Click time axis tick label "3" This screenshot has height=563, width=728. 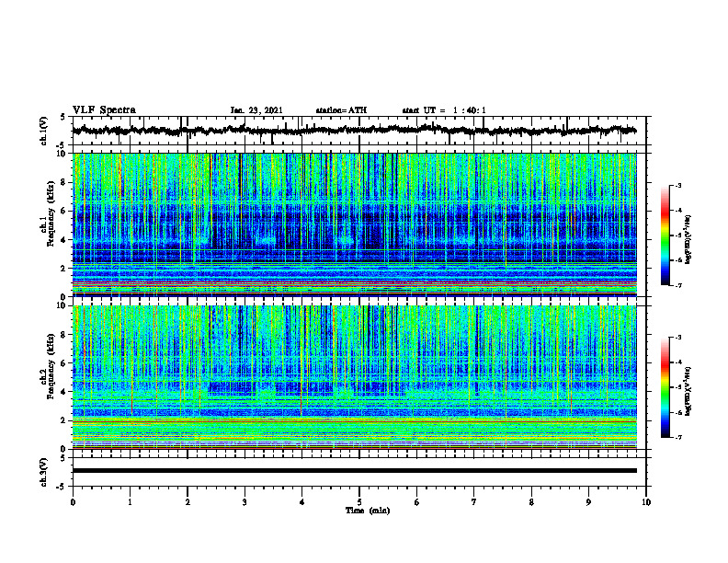[x=245, y=502]
